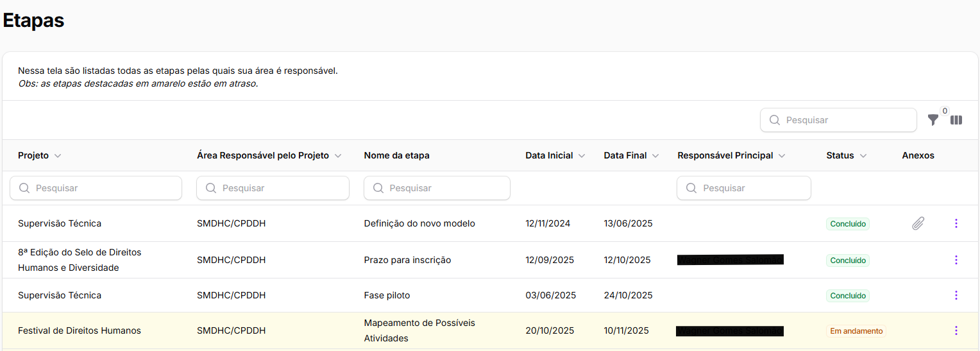This screenshot has height=351, width=980.
Task: Focus the global Pesquisar search field
Action: coord(847,120)
